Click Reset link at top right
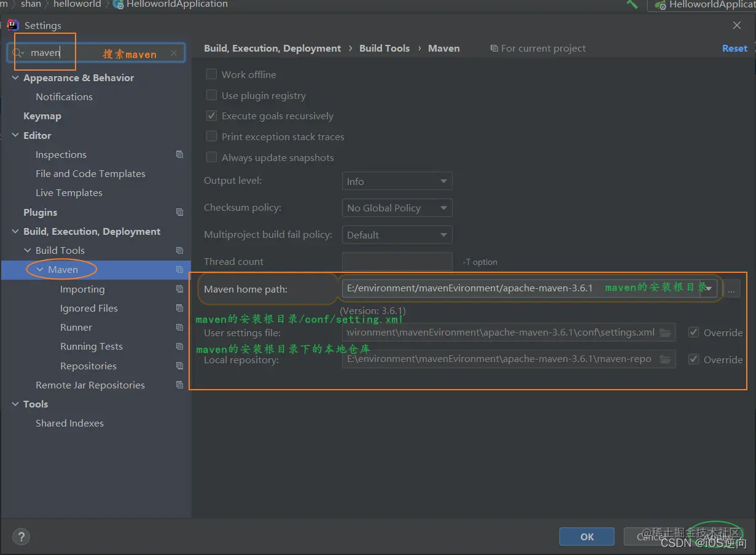This screenshot has width=756, height=555. coord(735,48)
